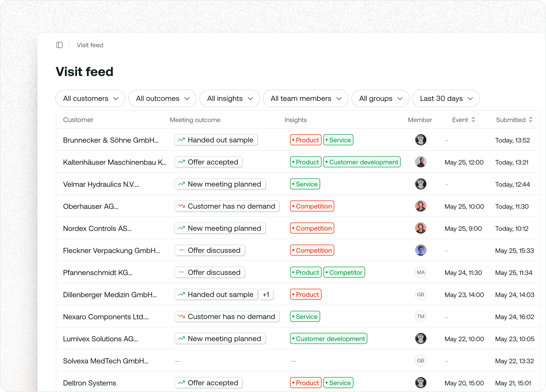
Task: Click member avatar in Fleckner Verpackung row
Action: pos(421,250)
